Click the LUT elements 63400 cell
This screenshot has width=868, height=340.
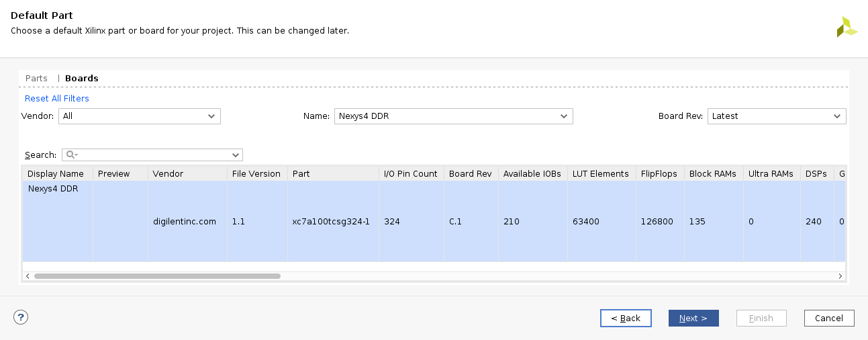(x=601, y=222)
